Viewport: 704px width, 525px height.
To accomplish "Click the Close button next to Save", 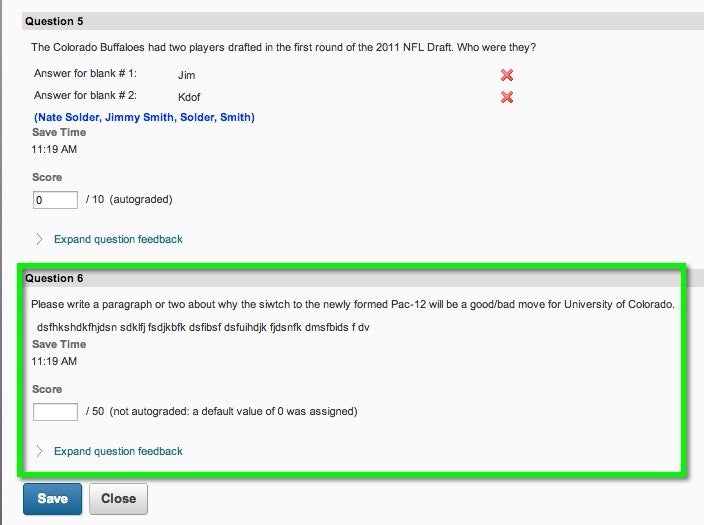I will 118,499.
